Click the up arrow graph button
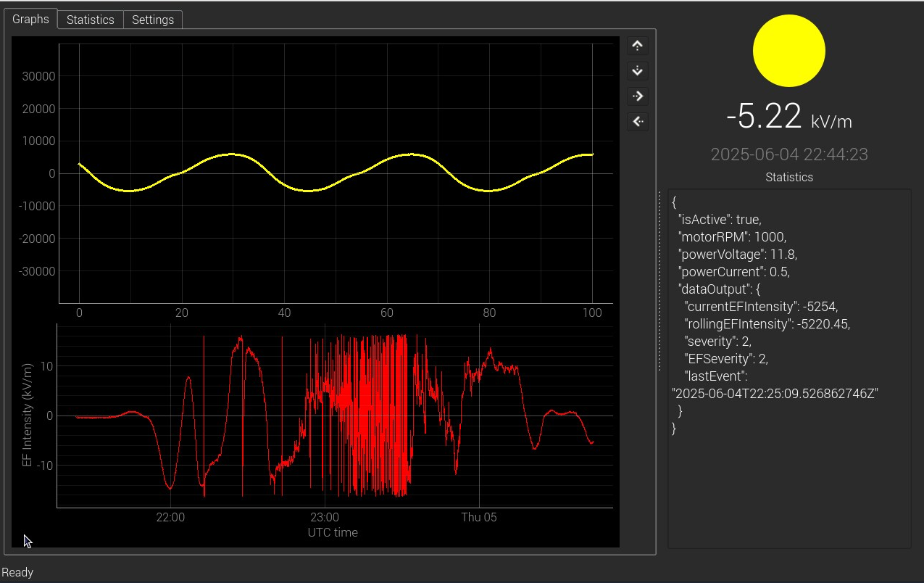924x583 pixels. pos(637,46)
